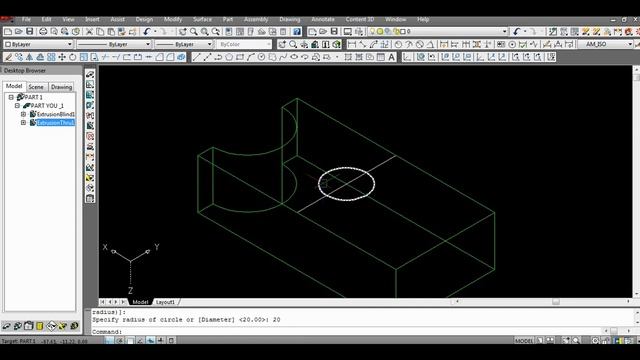Select the Spline draw tool

coord(283,57)
